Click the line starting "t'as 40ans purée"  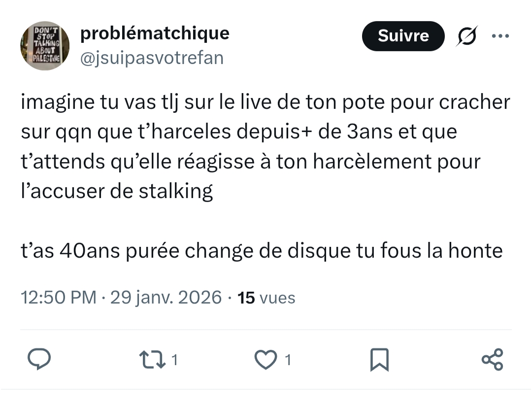click(261, 251)
